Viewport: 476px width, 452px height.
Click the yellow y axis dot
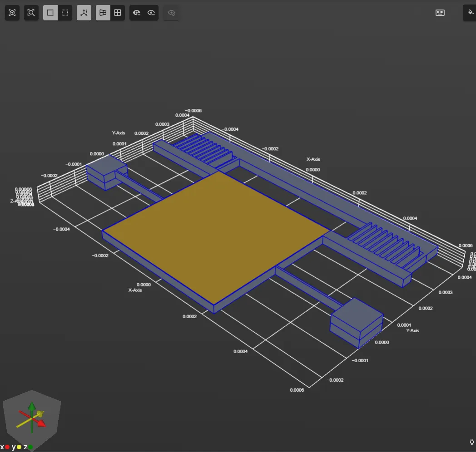pos(19,447)
